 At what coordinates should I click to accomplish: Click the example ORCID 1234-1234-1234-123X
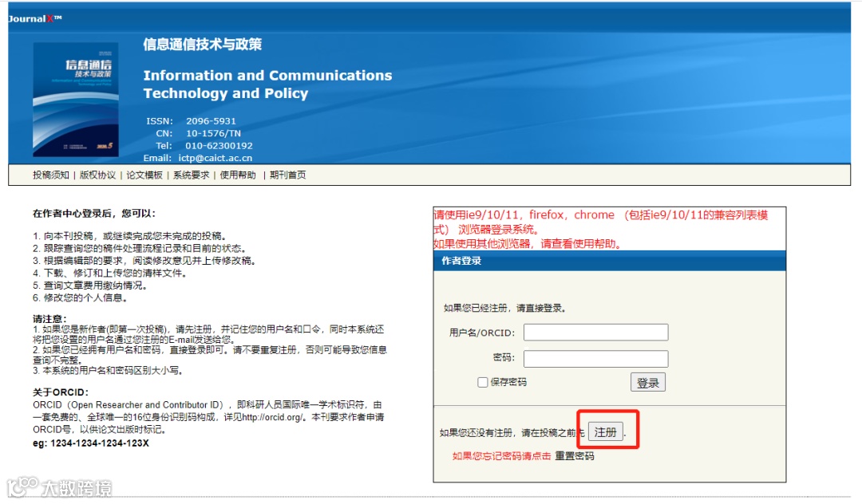[100, 443]
